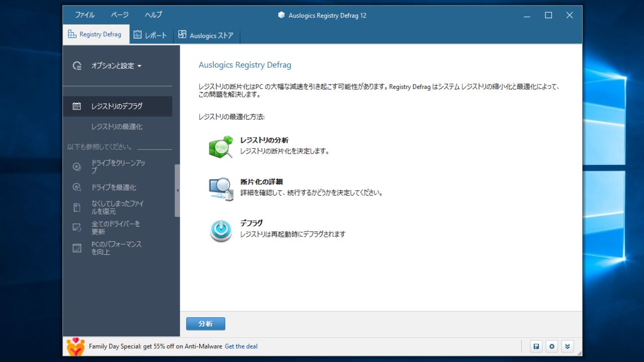
Task: Switch to the レポート tab
Action: pyautogui.click(x=151, y=35)
